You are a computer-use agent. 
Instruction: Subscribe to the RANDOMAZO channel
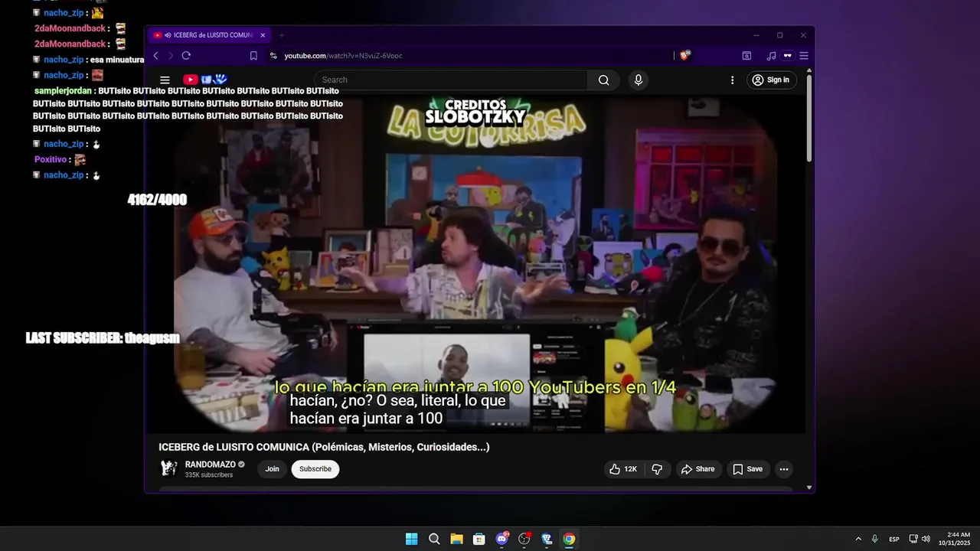pos(315,469)
